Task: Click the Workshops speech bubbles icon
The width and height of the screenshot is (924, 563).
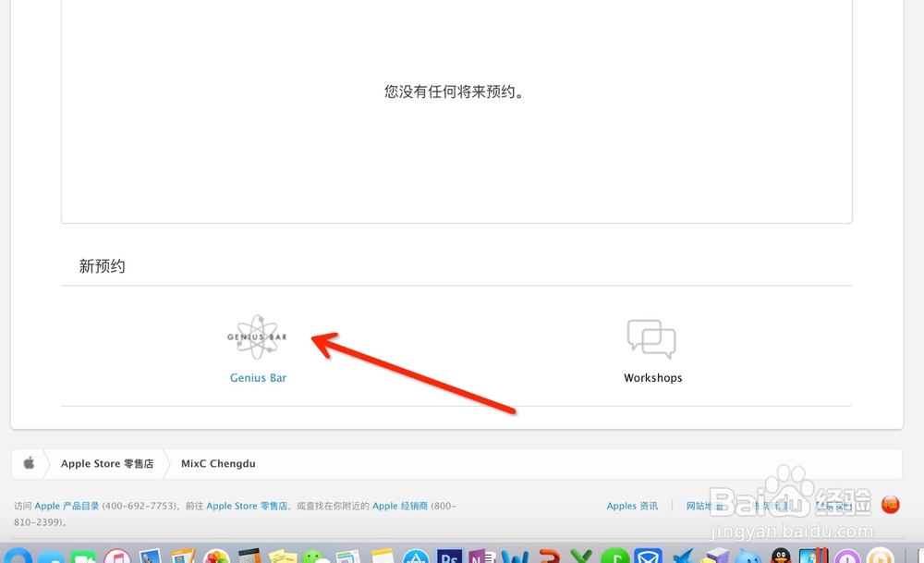Action: tap(651, 339)
